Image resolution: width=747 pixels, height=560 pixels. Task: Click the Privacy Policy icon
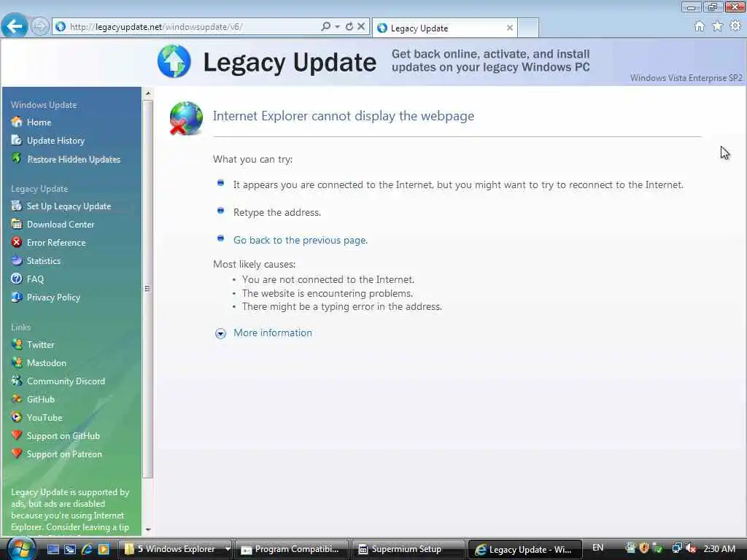click(17, 297)
